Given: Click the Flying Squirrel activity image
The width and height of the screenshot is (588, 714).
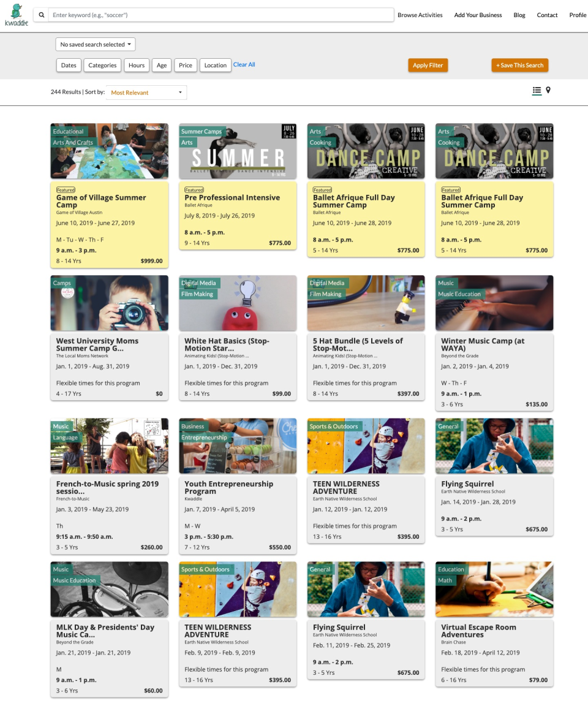Looking at the screenshot, I should pyautogui.click(x=494, y=446).
